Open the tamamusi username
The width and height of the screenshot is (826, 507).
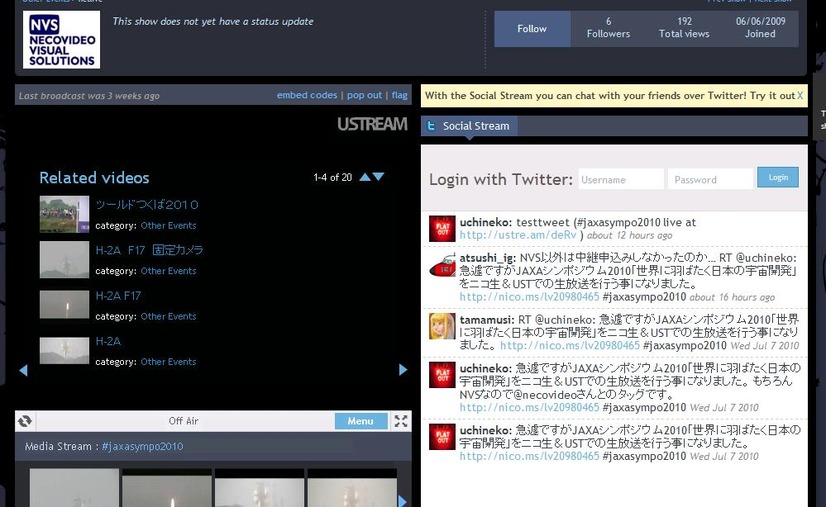(x=486, y=319)
